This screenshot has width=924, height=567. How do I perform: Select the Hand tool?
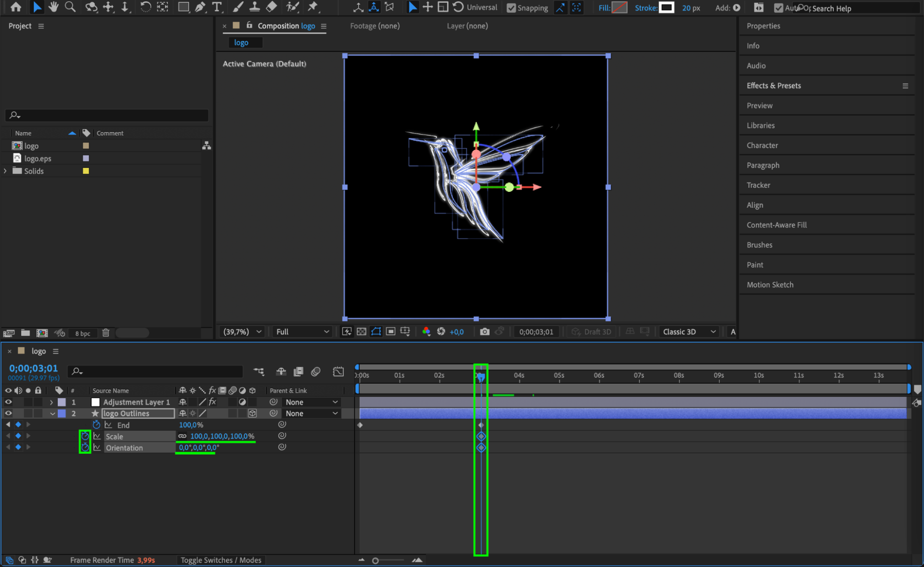click(x=54, y=7)
